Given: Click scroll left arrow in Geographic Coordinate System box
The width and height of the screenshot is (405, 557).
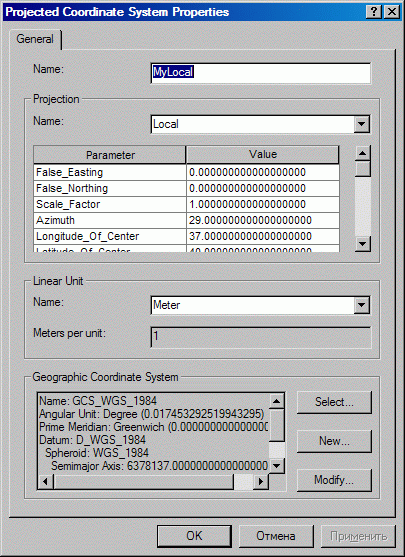Looking at the screenshot, I should [x=45, y=482].
